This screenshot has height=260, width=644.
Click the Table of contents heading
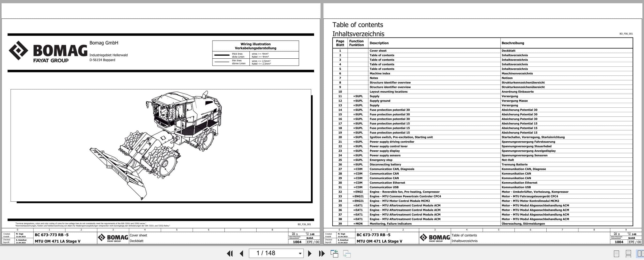click(358, 25)
